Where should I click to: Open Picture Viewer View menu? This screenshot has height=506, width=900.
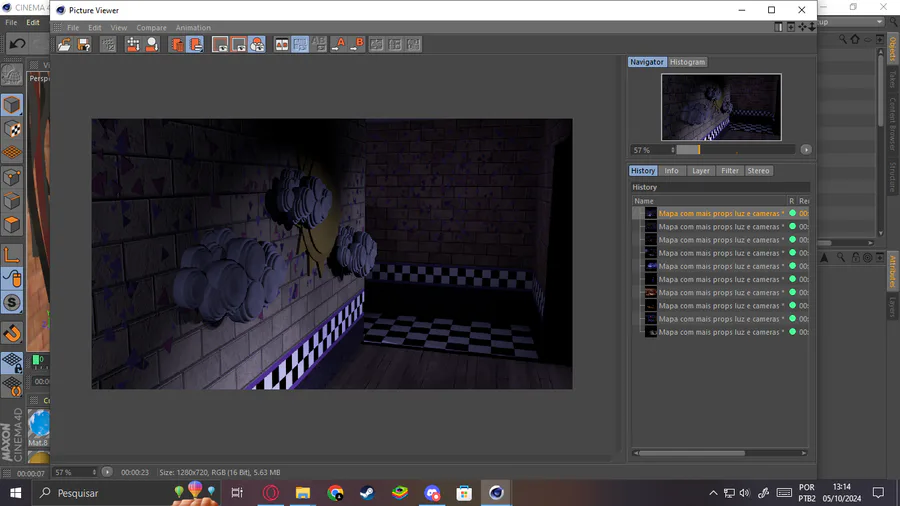click(119, 28)
